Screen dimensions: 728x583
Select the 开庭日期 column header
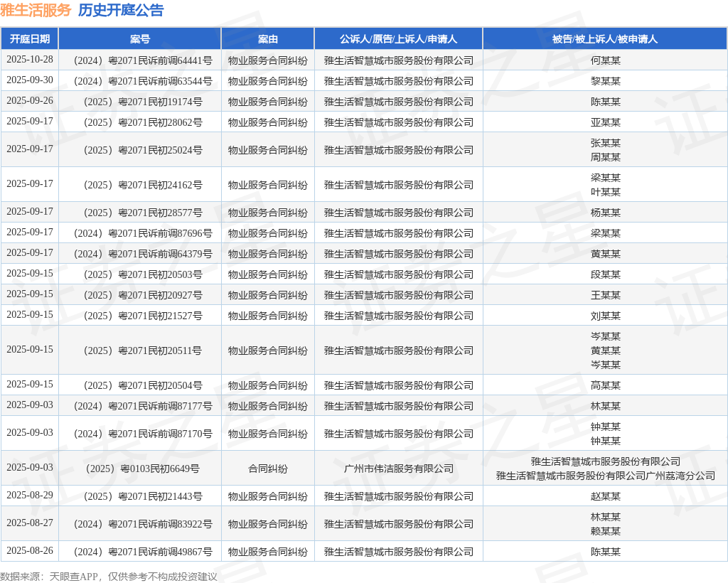(x=30, y=39)
